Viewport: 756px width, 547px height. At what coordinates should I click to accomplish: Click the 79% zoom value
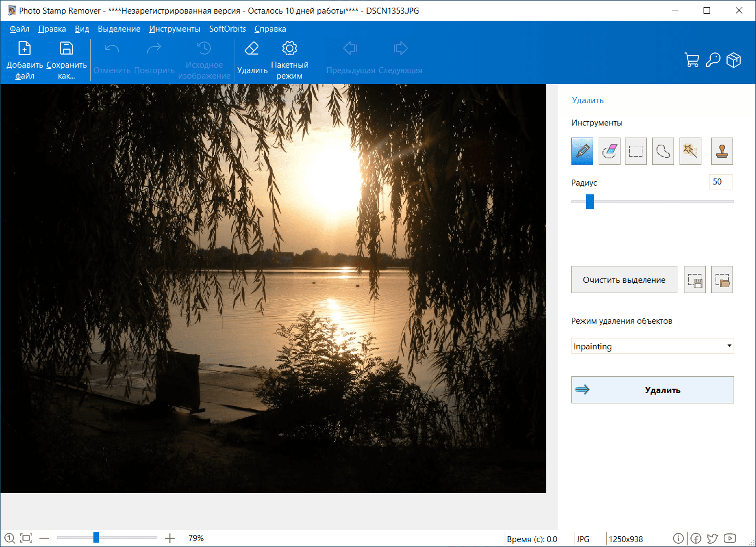(196, 538)
